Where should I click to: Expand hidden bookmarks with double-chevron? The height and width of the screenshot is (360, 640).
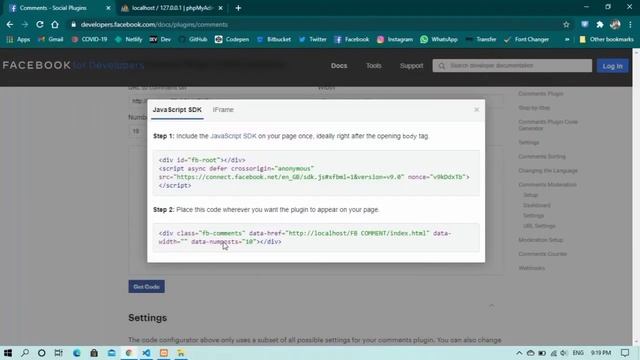point(567,39)
